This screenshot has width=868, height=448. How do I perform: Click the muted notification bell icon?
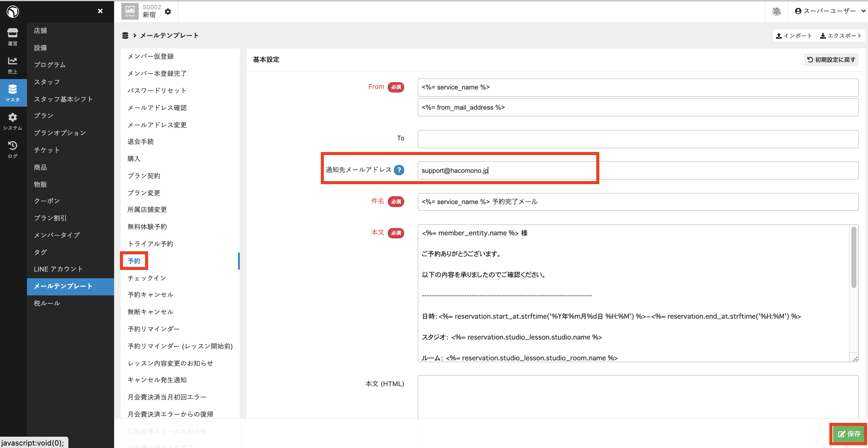776,11
